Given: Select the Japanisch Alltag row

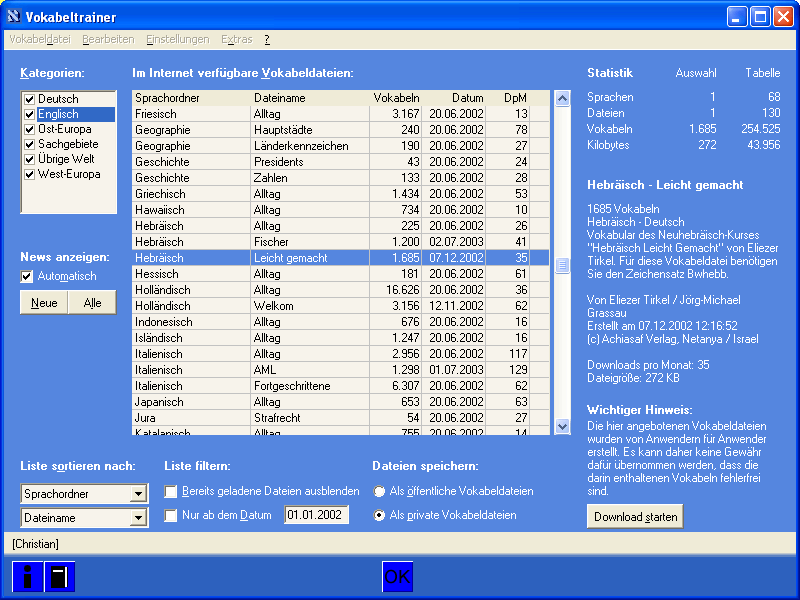Looking at the screenshot, I should point(340,402).
